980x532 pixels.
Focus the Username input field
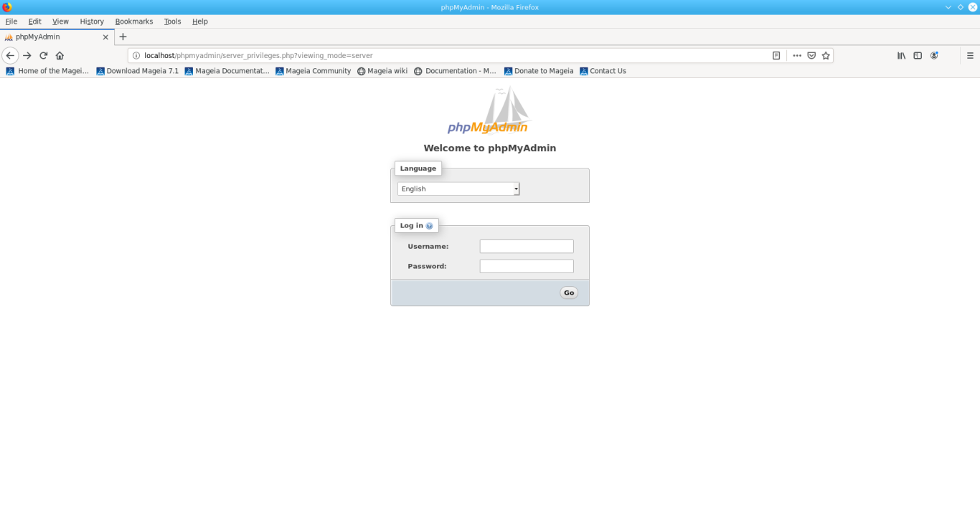527,247
